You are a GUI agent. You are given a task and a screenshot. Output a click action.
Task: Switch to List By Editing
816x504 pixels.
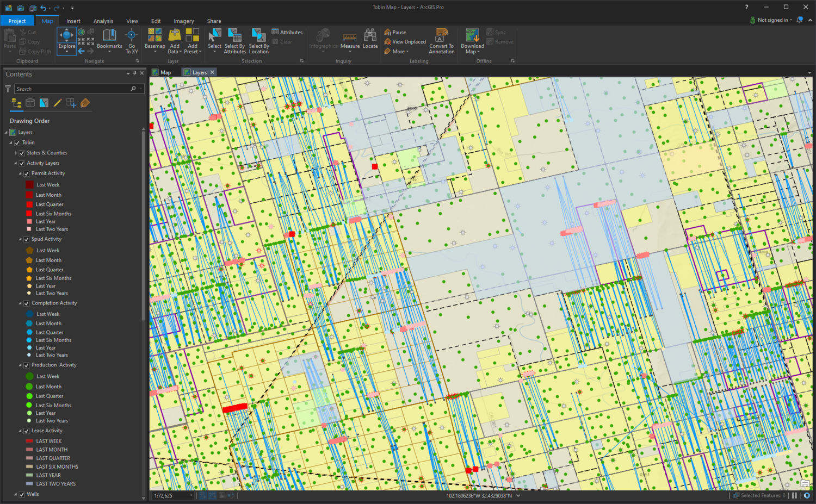click(57, 103)
